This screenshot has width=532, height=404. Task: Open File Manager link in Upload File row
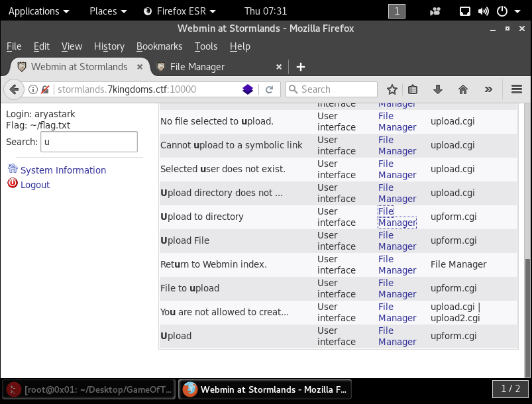[397, 240]
